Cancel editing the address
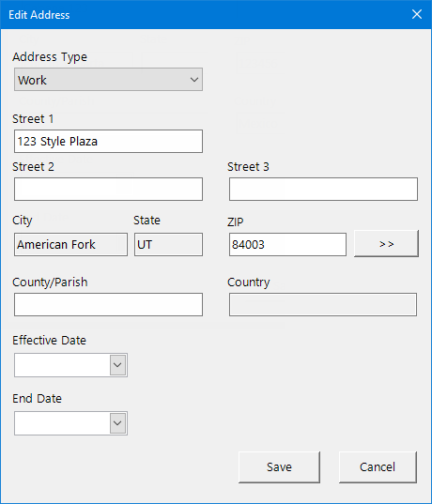This screenshot has height=504, width=432. point(378,467)
